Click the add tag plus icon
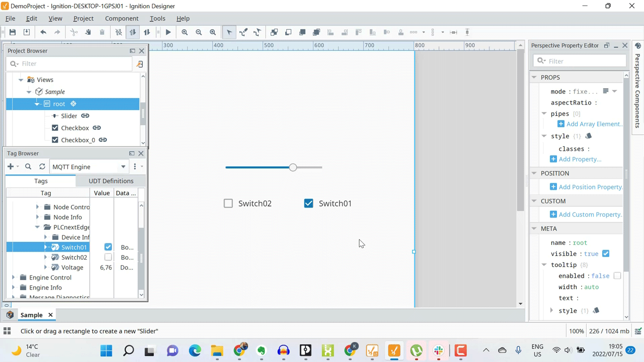This screenshot has width=644, height=362. pos(11,166)
